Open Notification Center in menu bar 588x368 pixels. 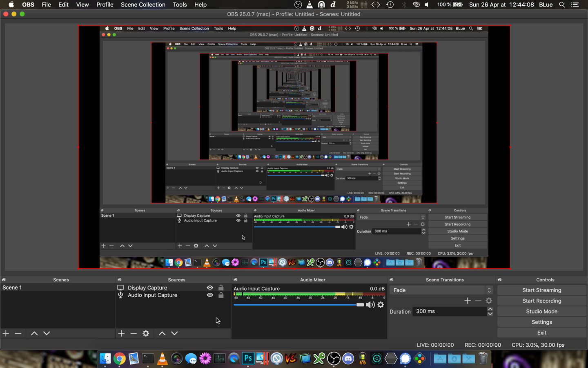tap(575, 4)
